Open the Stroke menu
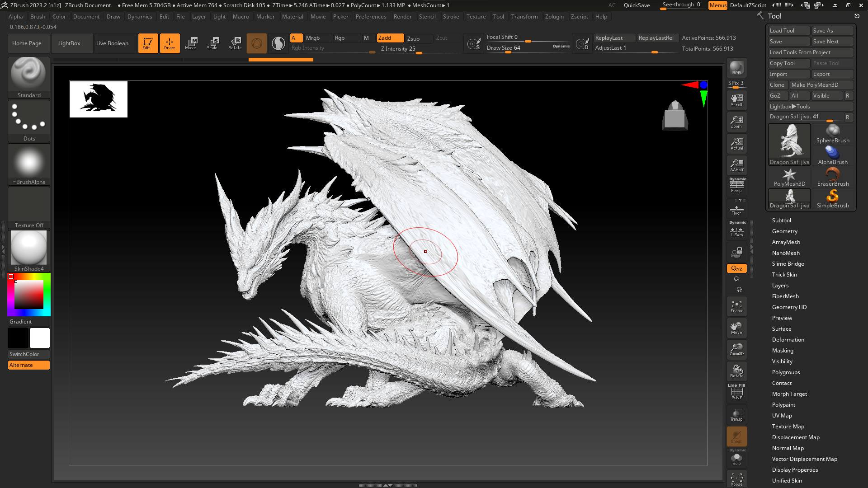The height and width of the screenshot is (488, 868). (x=451, y=17)
